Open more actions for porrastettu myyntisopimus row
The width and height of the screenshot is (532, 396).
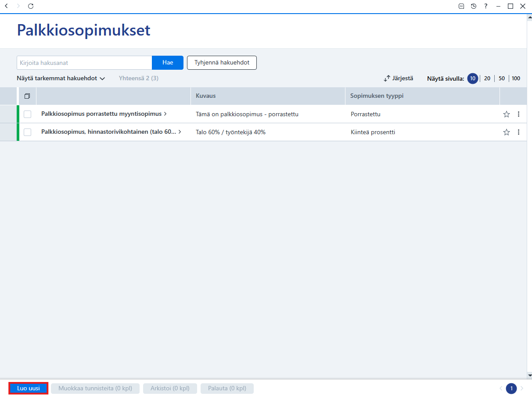click(x=518, y=114)
